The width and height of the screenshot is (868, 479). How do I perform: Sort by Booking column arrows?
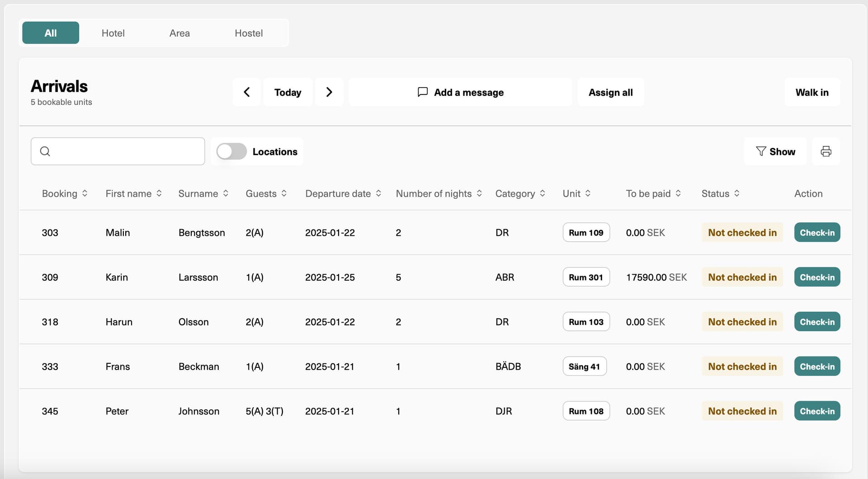click(85, 193)
